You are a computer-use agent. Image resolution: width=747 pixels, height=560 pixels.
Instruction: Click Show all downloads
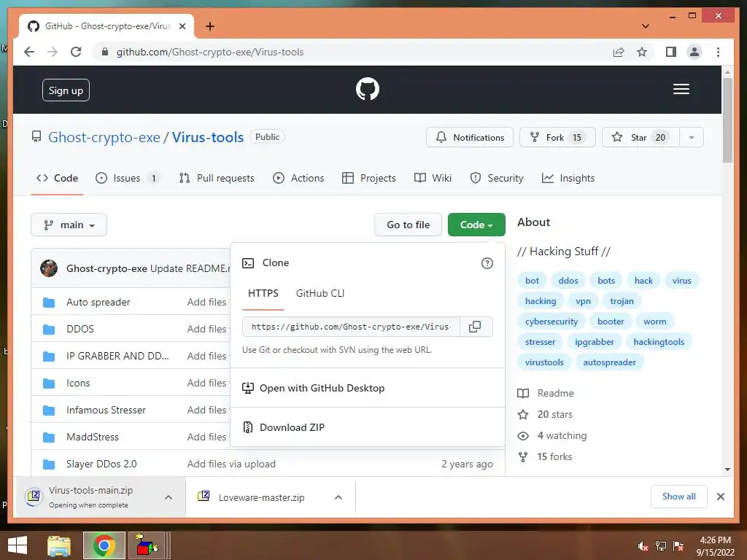point(679,497)
